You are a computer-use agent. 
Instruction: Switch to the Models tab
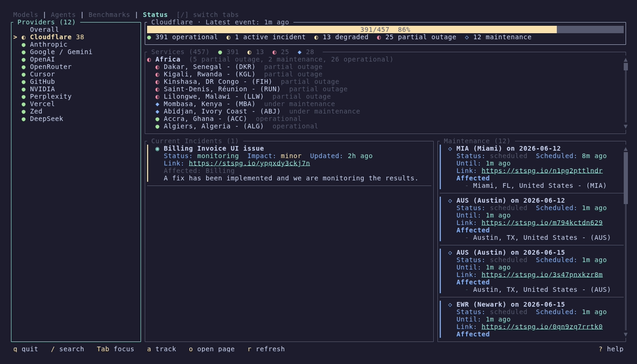25,15
